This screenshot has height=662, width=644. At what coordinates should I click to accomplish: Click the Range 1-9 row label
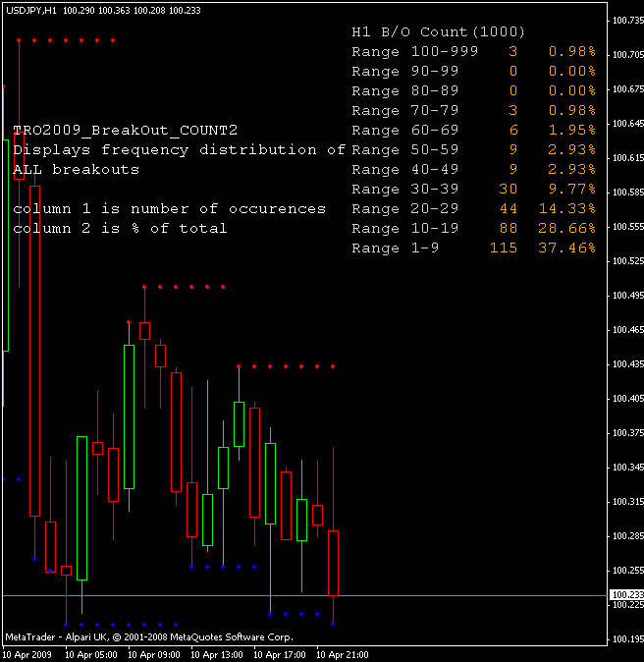395,248
